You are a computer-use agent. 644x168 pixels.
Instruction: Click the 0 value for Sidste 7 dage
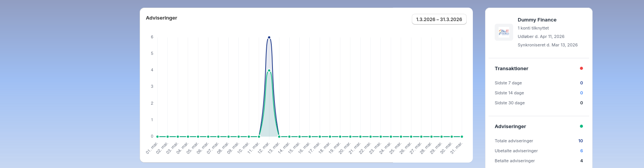[581, 83]
